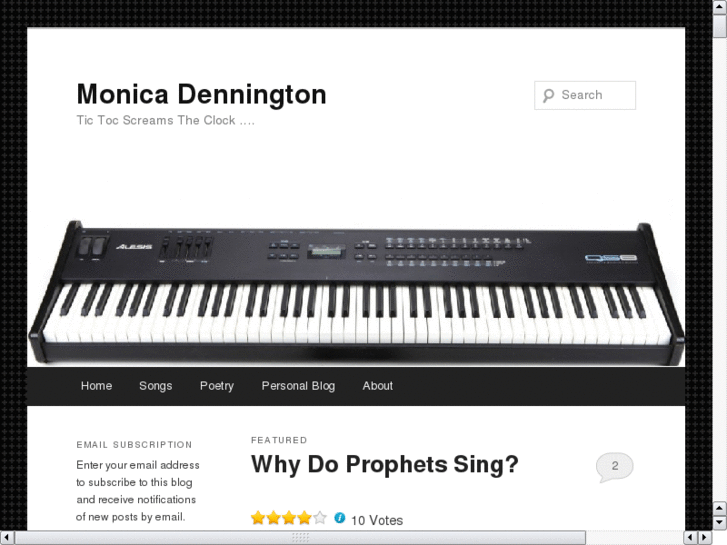Open the Home menu item
The image size is (727, 545).
(96, 386)
